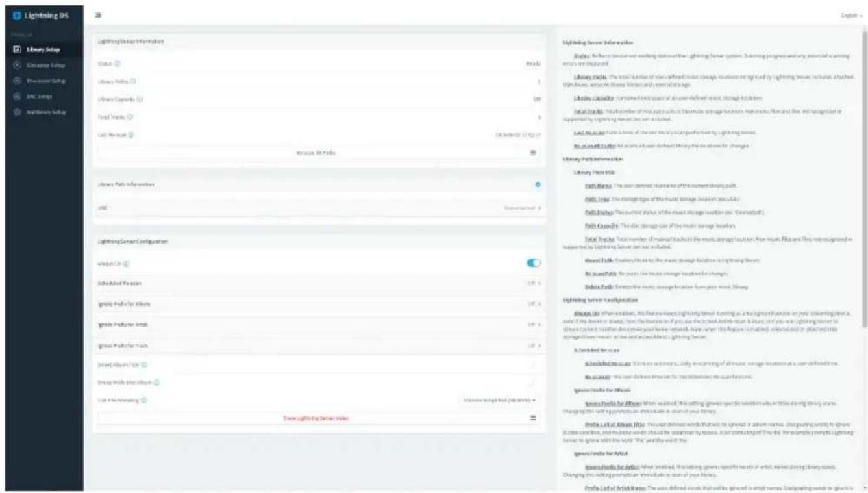
Task: Click the Last Re-scan date value
Action: [517, 134]
